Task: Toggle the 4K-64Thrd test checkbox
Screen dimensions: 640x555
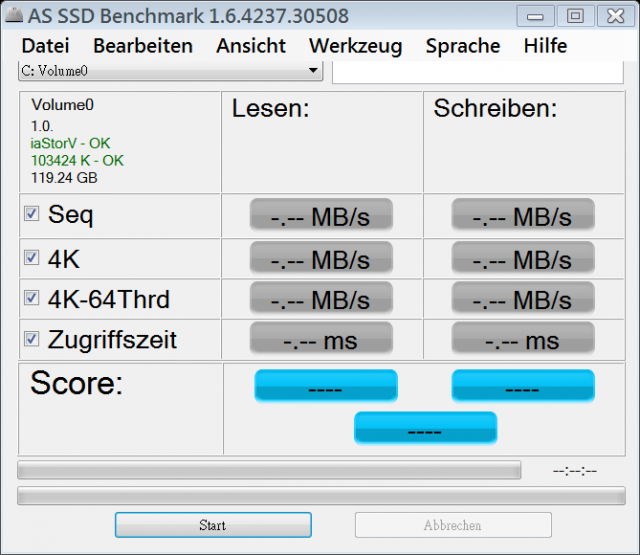Action: tap(31, 298)
